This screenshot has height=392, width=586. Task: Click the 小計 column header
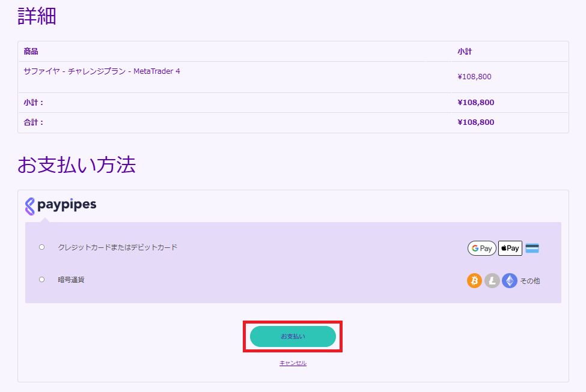pyautogui.click(x=465, y=52)
